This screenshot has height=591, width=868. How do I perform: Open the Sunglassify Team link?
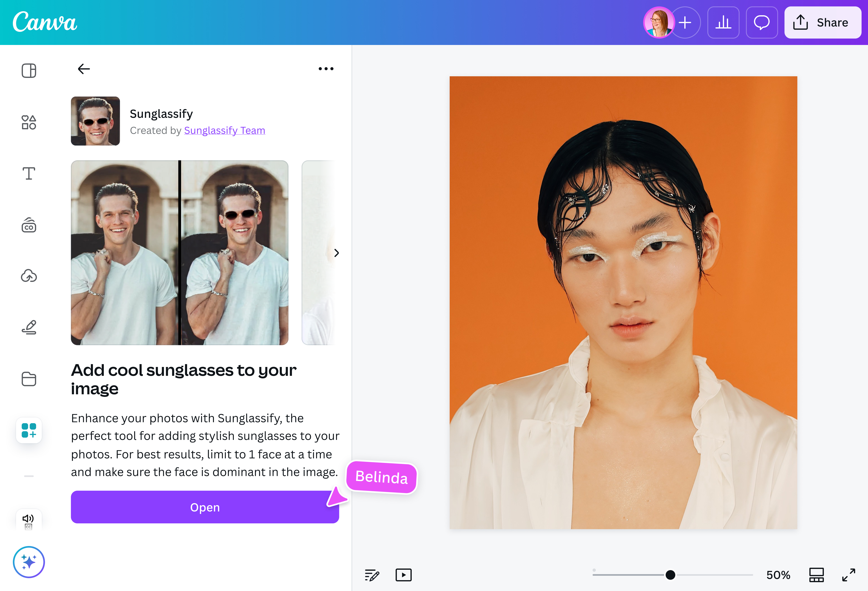[224, 130]
